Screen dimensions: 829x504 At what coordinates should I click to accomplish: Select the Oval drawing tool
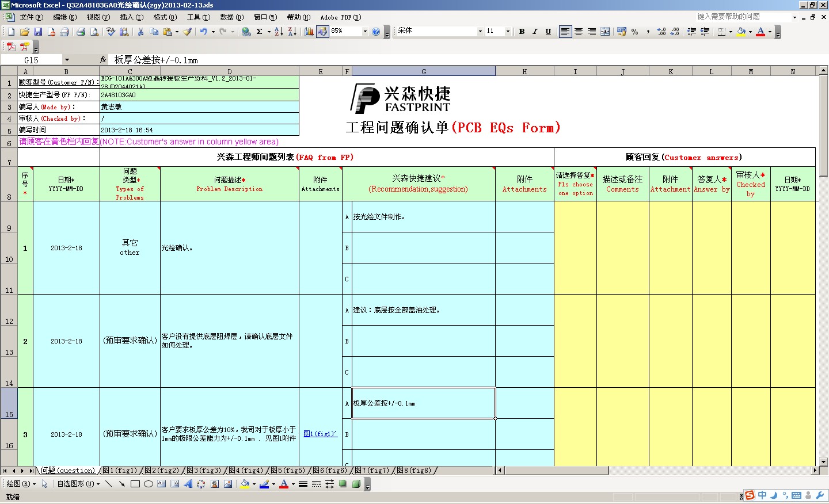click(149, 484)
